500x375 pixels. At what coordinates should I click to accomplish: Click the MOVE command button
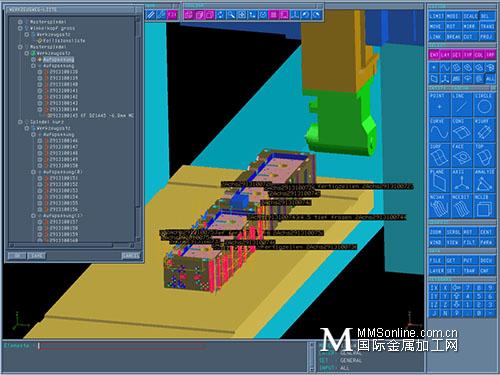pyautogui.click(x=435, y=26)
